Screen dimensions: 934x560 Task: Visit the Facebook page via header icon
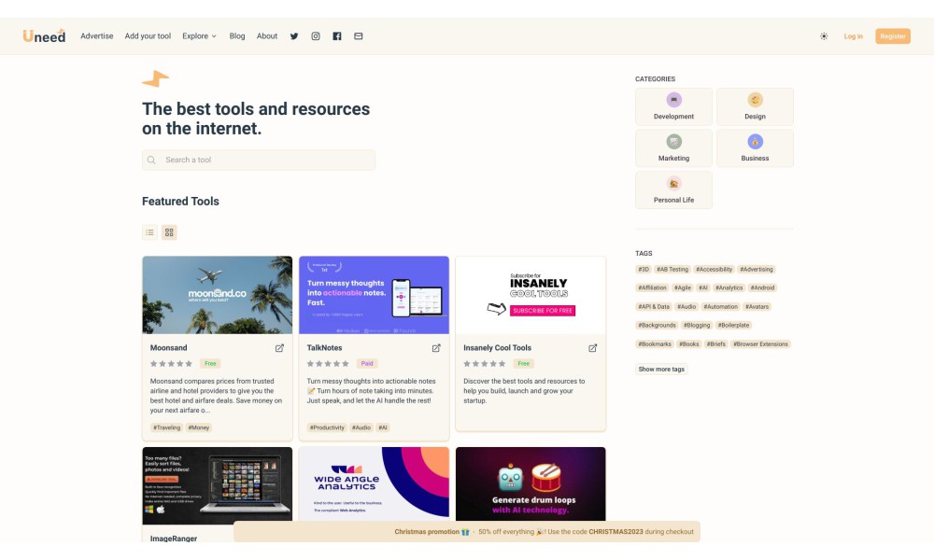pyautogui.click(x=337, y=36)
